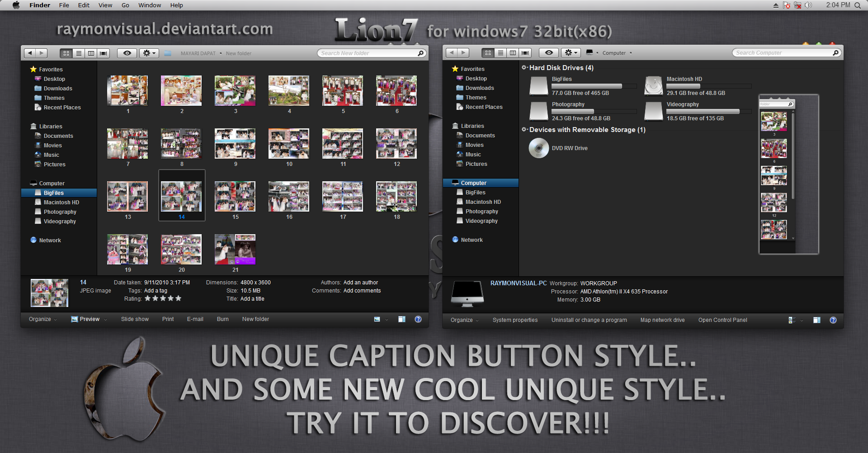Toggle preview pane icon in New folder window
The image size is (868, 453).
401,319
